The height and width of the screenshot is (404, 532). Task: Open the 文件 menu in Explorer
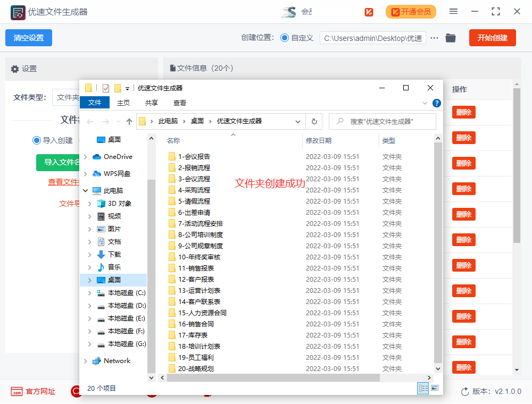(x=95, y=103)
